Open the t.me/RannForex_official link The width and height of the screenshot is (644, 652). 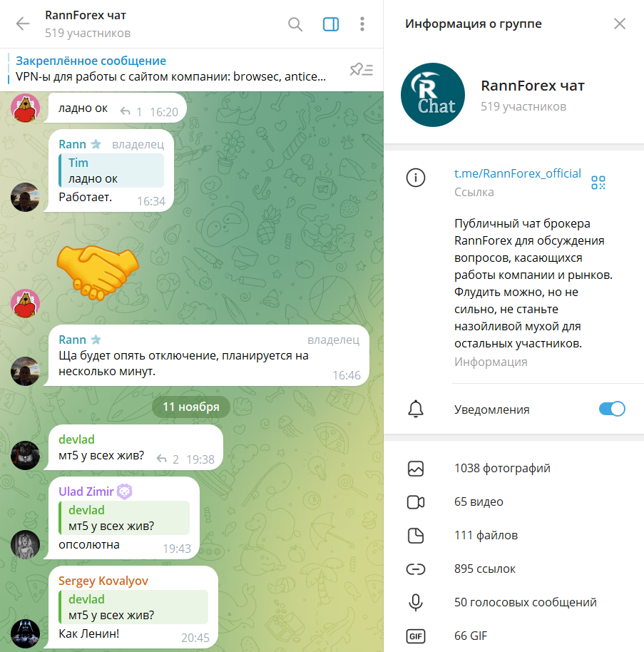coord(518,173)
